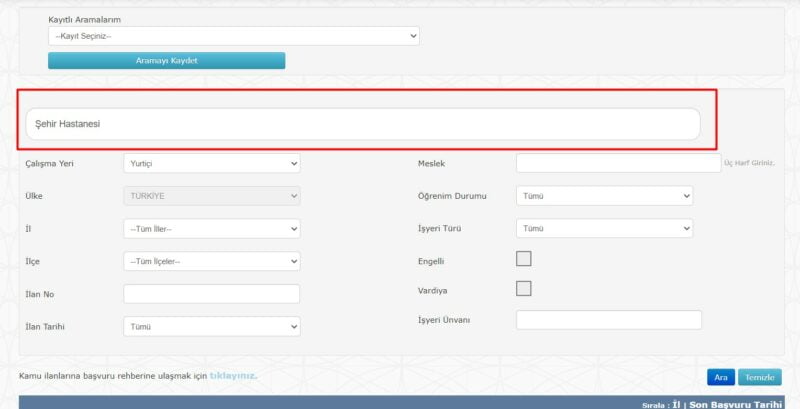This screenshot has height=409, width=800.
Task: Click the disabled Ülke TÜRKİYE dropdown
Action: click(211, 196)
